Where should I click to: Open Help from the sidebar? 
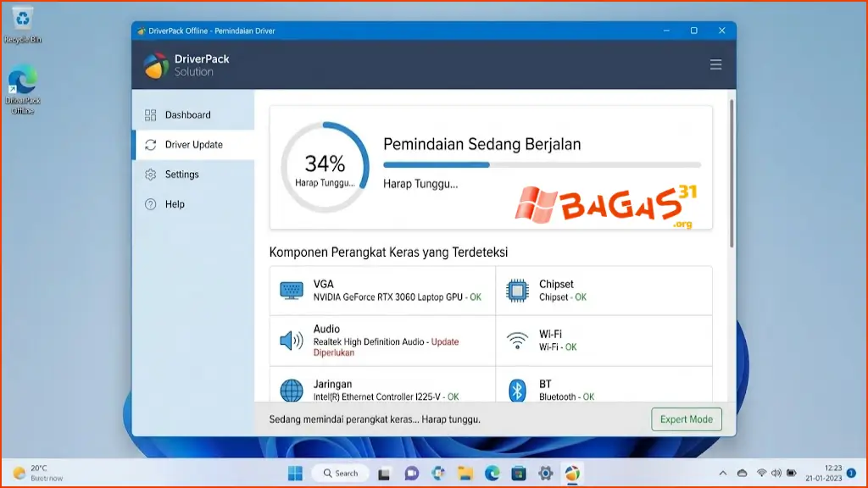click(193, 204)
